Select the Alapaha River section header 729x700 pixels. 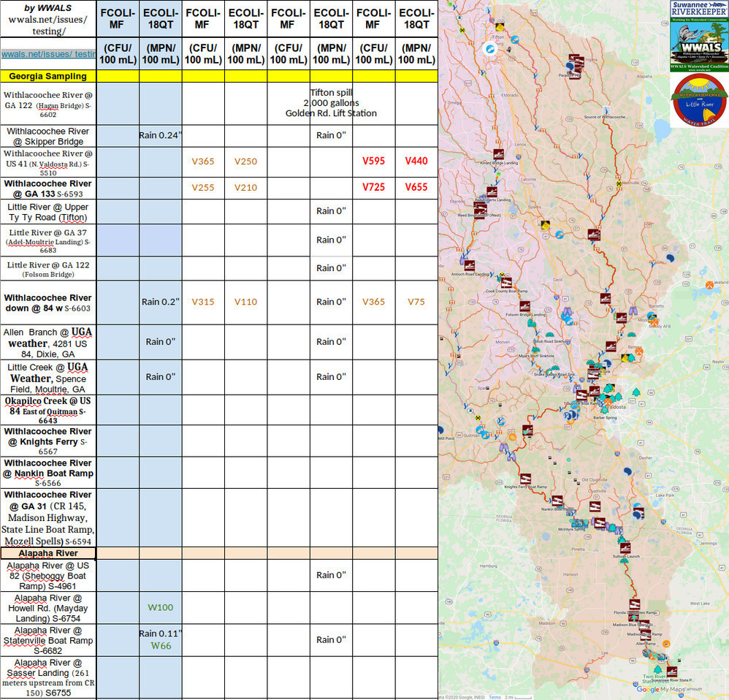click(48, 553)
